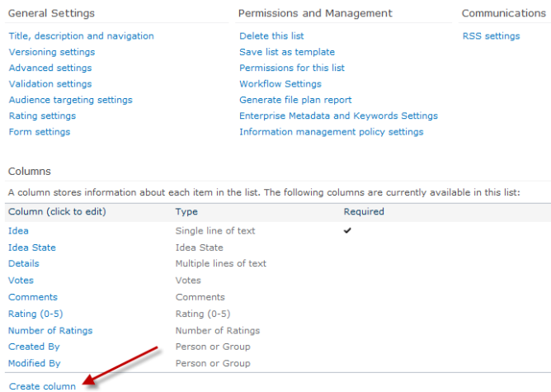The image size is (551, 392).
Task: Open Rating settings link
Action: click(42, 116)
